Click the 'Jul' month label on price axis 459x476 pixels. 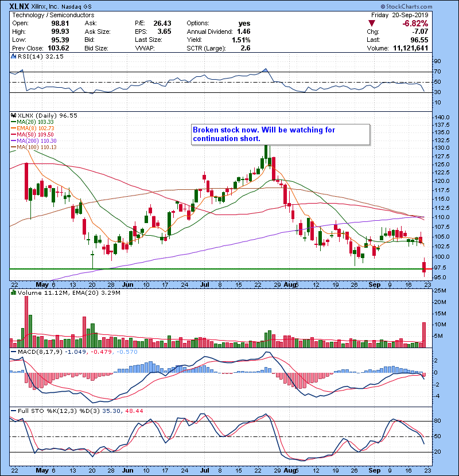click(x=205, y=284)
